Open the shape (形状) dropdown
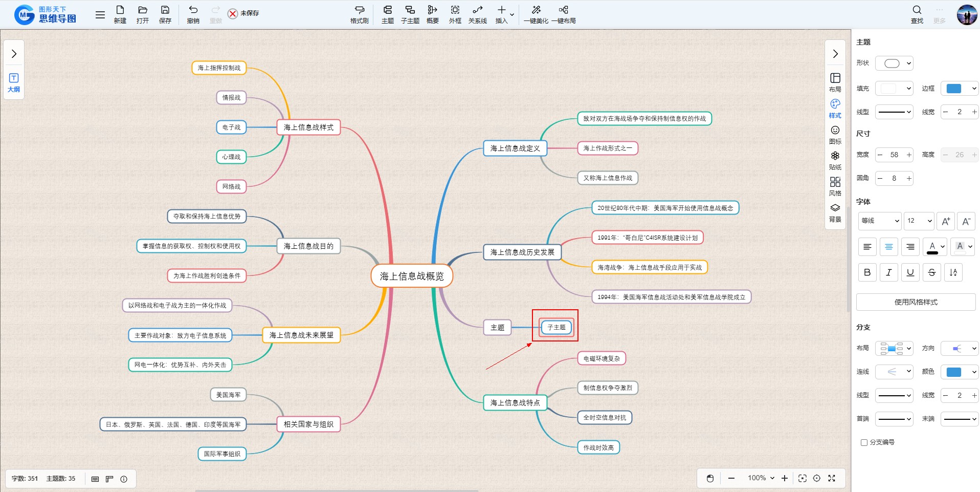The image size is (980, 492). [894, 63]
